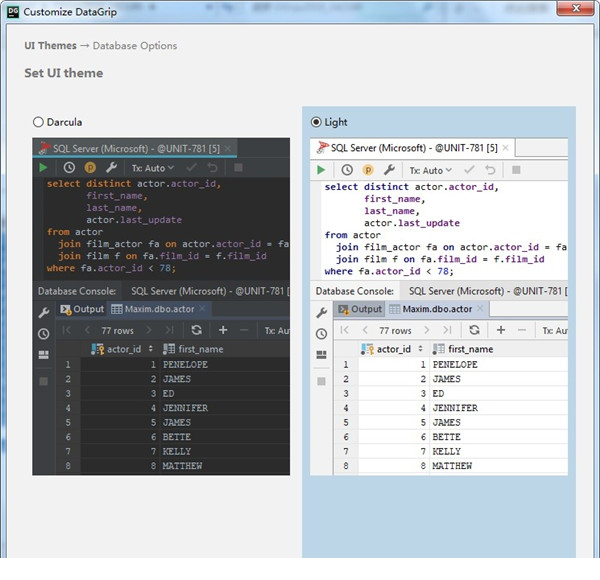Click rollback arrow icon in Light toolbar
Viewport: 600px width, 580px height.
click(490, 170)
